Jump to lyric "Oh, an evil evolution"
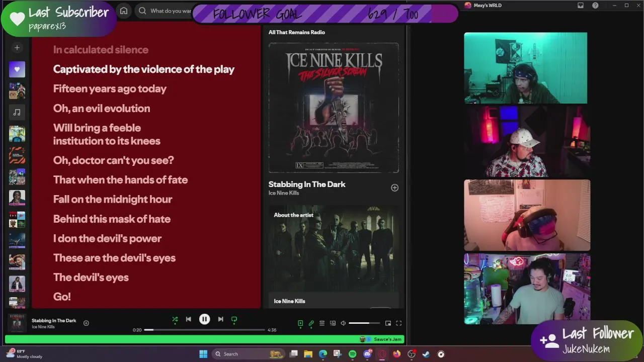The height and width of the screenshot is (362, 644). (102, 108)
